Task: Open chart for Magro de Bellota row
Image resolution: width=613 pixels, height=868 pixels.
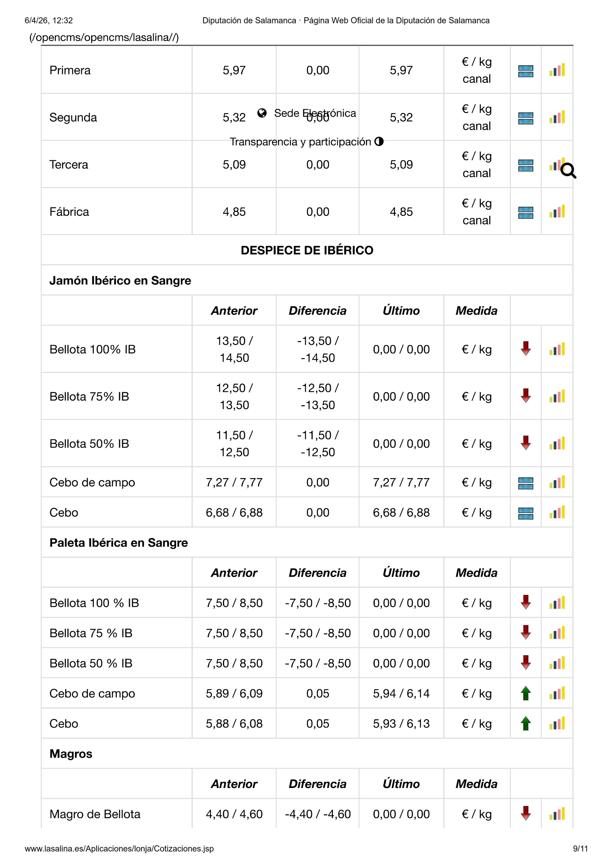Action: 557,814
